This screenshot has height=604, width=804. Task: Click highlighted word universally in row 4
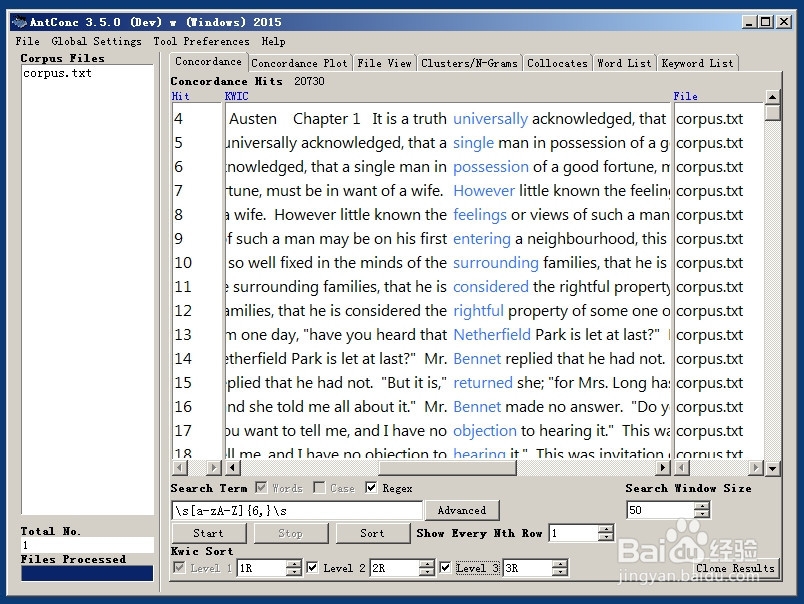pyautogui.click(x=490, y=119)
